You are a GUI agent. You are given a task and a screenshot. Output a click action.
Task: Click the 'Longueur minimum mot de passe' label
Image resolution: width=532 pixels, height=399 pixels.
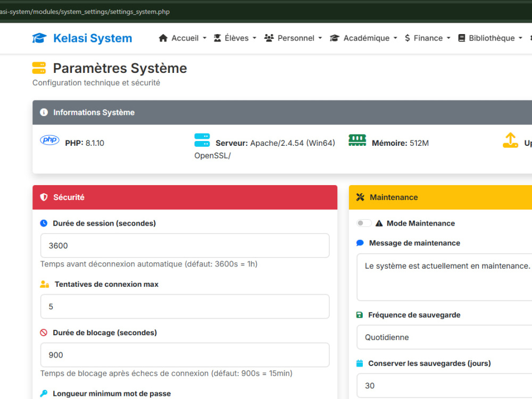(112, 394)
